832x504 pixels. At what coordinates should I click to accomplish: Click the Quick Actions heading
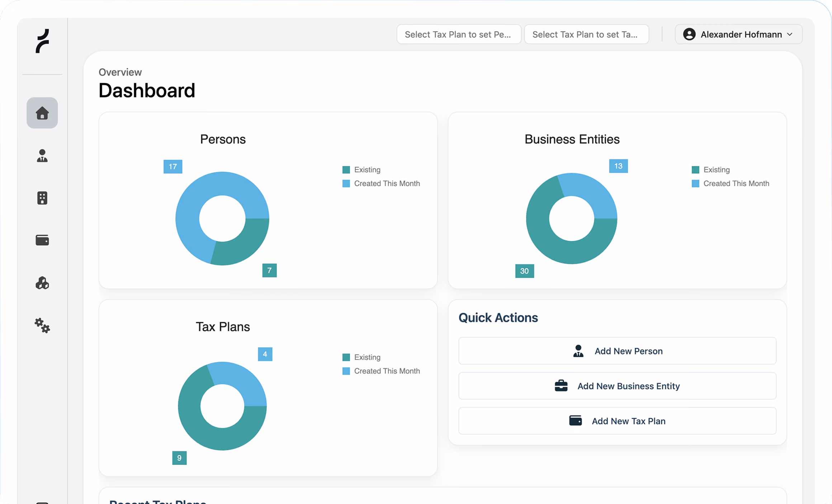[498, 318]
